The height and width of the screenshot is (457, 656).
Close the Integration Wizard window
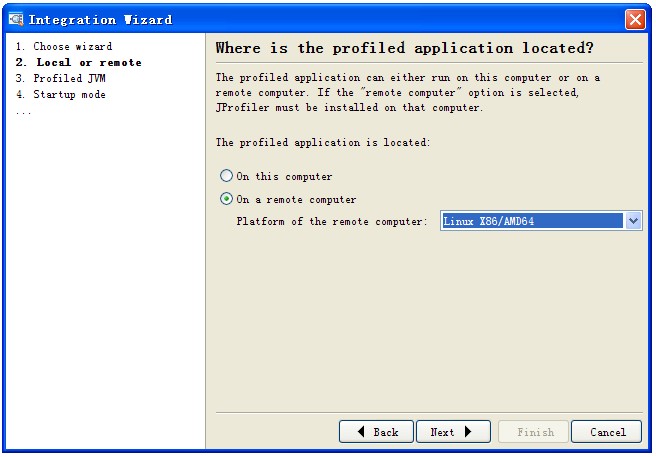pyautogui.click(x=635, y=19)
